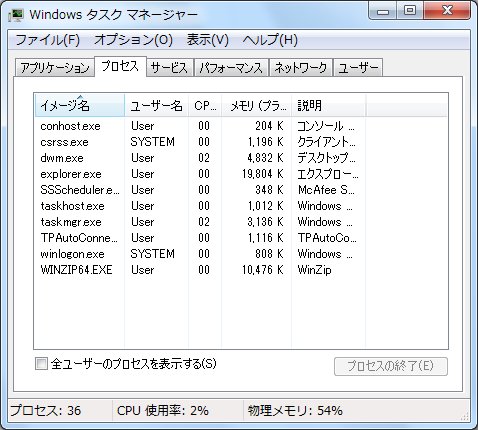This screenshot has height=430, width=478.
Task: Maximize the Task Manager window
Action: 410,11
